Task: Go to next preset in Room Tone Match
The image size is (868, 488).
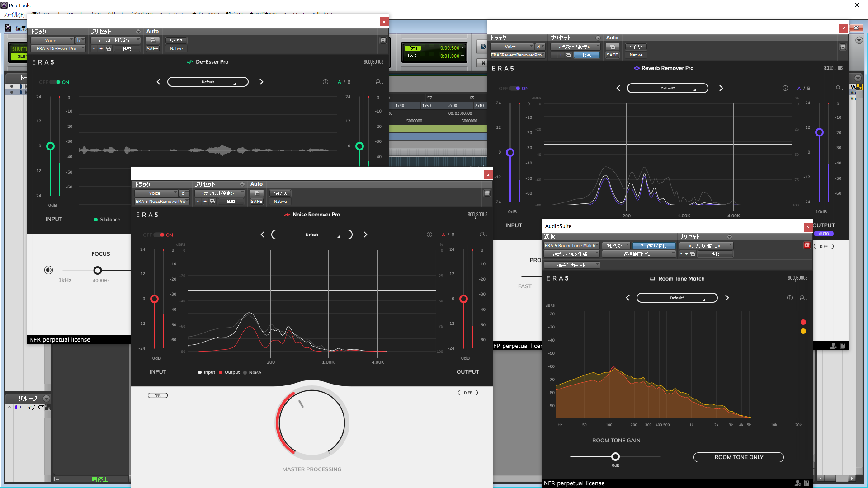Action: tap(727, 298)
